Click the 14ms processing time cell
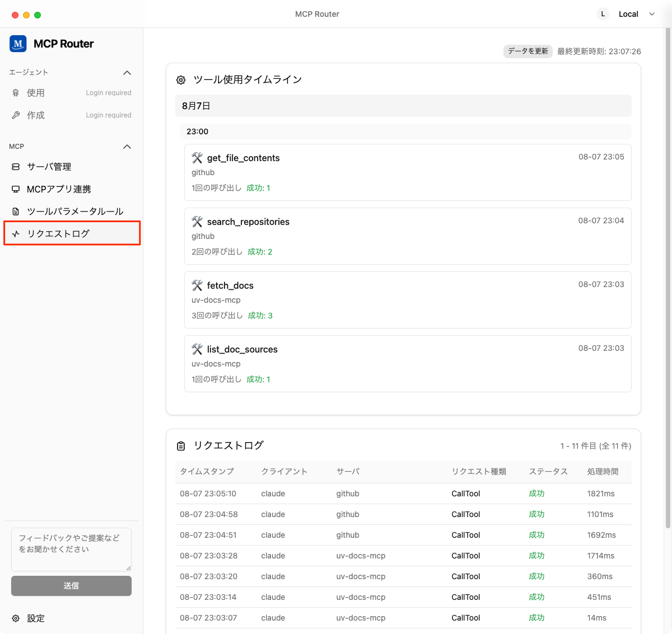 tap(597, 618)
